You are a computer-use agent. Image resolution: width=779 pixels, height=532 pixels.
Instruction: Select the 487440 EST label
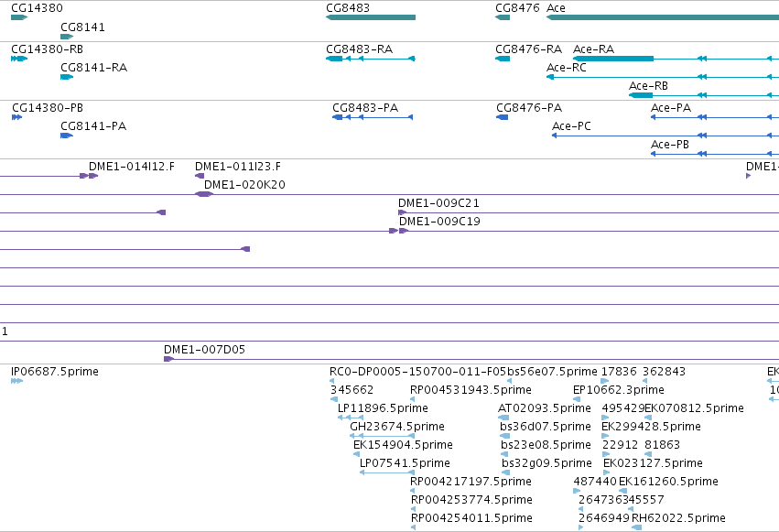(x=595, y=482)
